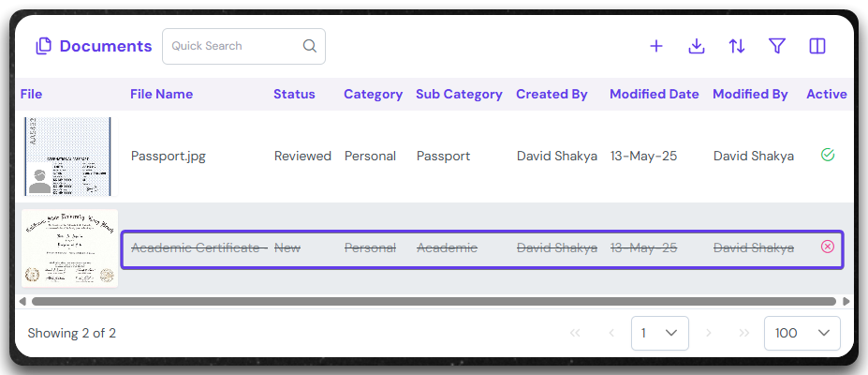Click the download documents icon
Viewport: 868px width, 375px height.
697,46
